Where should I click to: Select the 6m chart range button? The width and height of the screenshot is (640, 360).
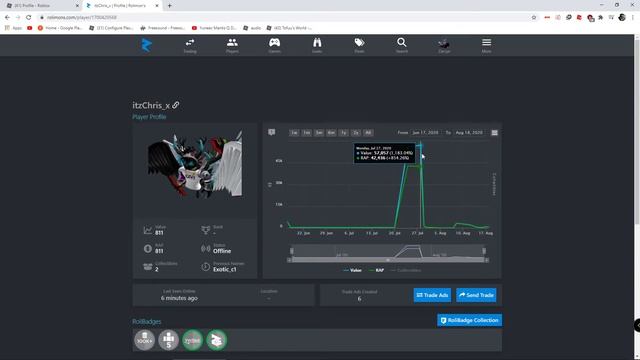pos(331,133)
